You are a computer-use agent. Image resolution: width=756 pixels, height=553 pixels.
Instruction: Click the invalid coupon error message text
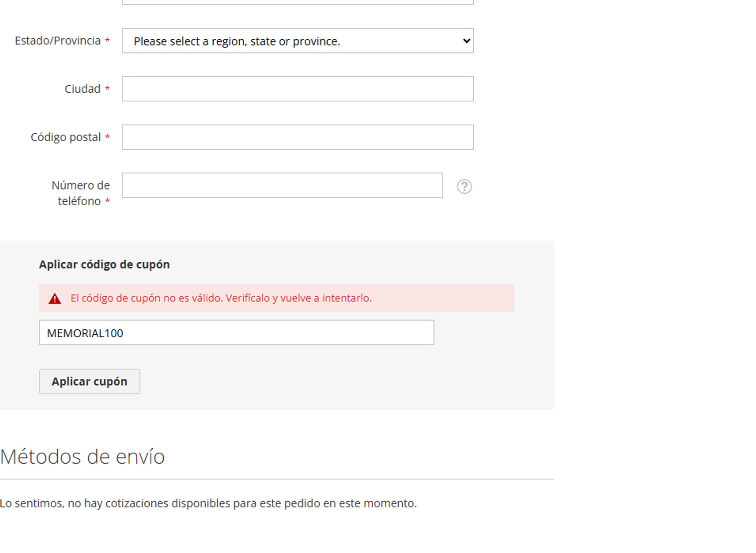click(x=221, y=298)
